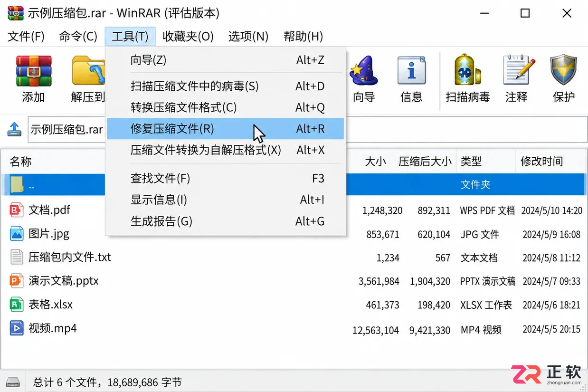Select 扫描压缩文件中的病毒(S) menu entry
This screenshot has width=588, height=392.
click(x=225, y=86)
